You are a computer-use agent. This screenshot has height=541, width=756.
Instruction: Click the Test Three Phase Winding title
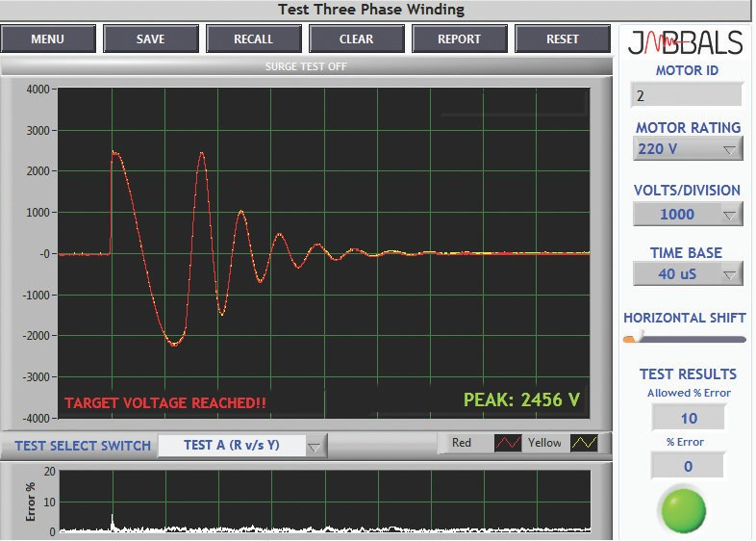pos(371,10)
